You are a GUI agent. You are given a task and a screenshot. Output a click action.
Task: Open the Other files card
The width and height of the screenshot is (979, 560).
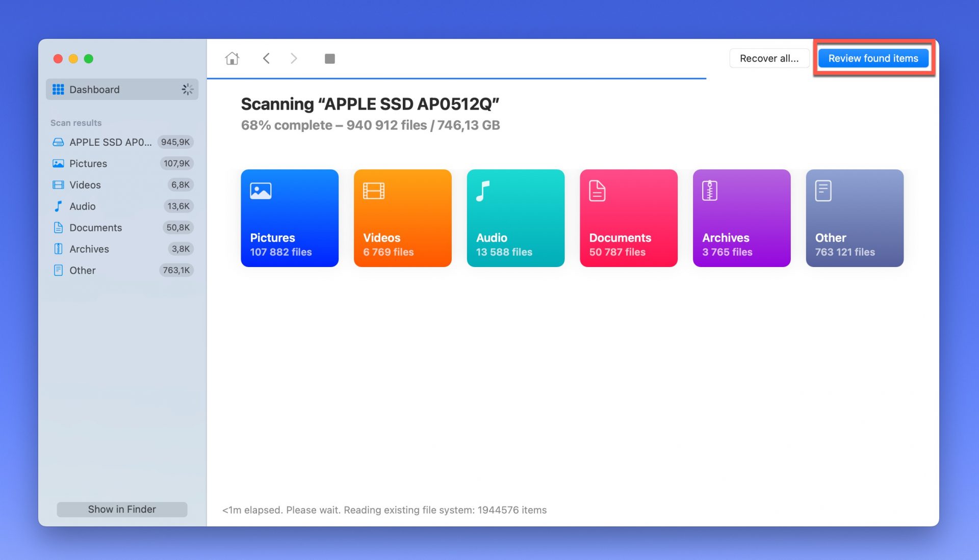[855, 218]
